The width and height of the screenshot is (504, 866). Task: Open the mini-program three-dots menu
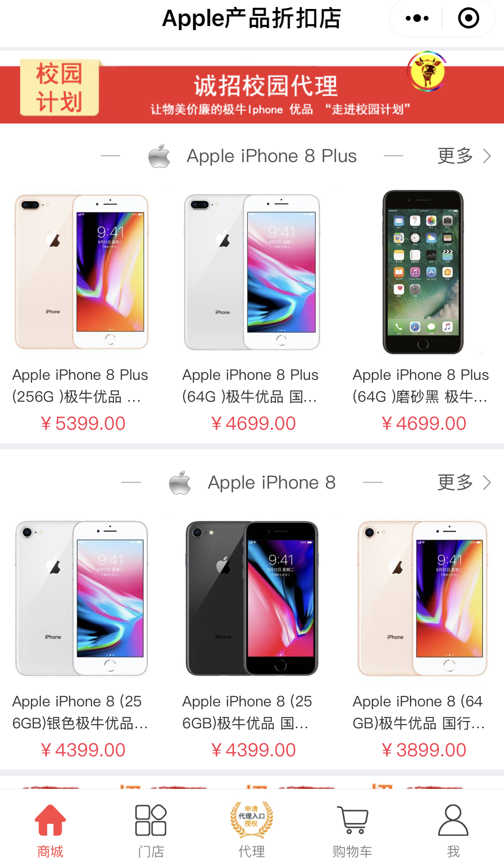click(x=417, y=18)
